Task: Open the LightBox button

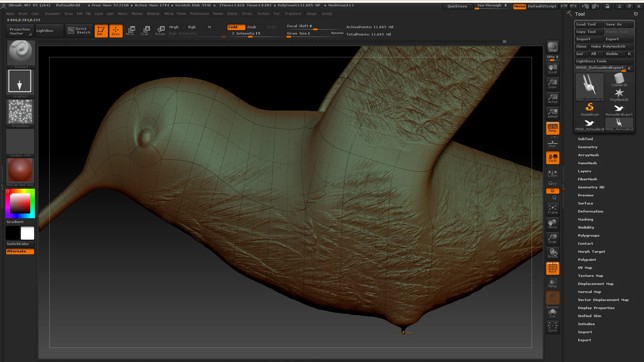Action: pos(49,31)
